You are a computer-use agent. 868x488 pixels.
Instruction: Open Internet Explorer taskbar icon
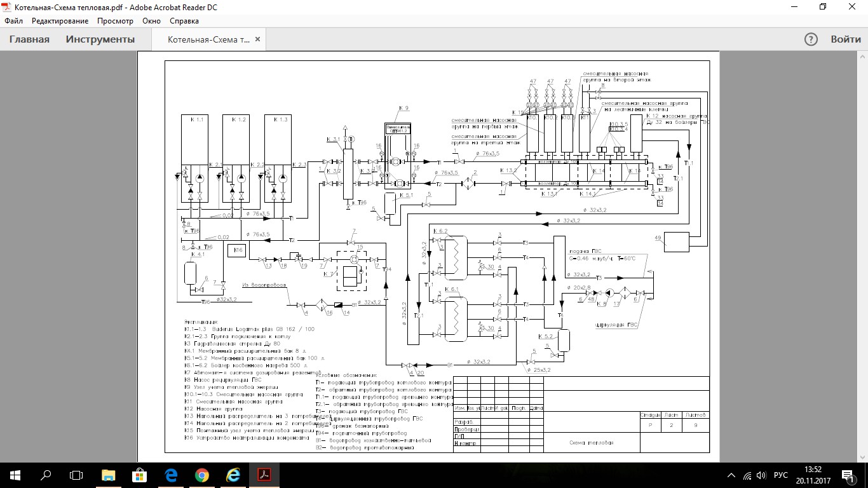(x=233, y=475)
